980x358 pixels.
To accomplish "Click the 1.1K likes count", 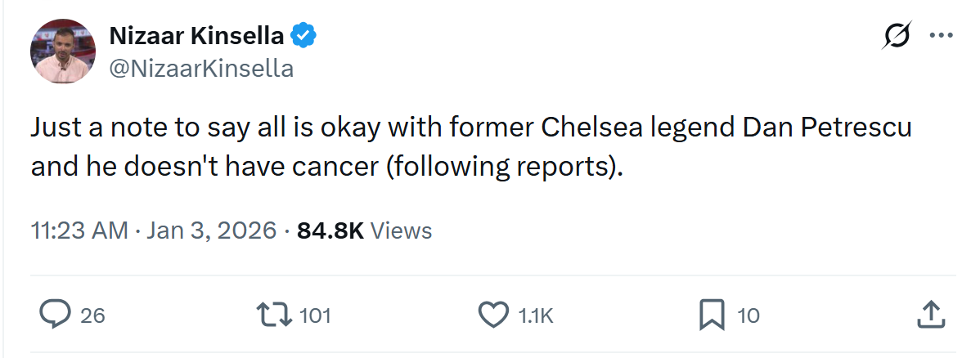I will coord(537,315).
